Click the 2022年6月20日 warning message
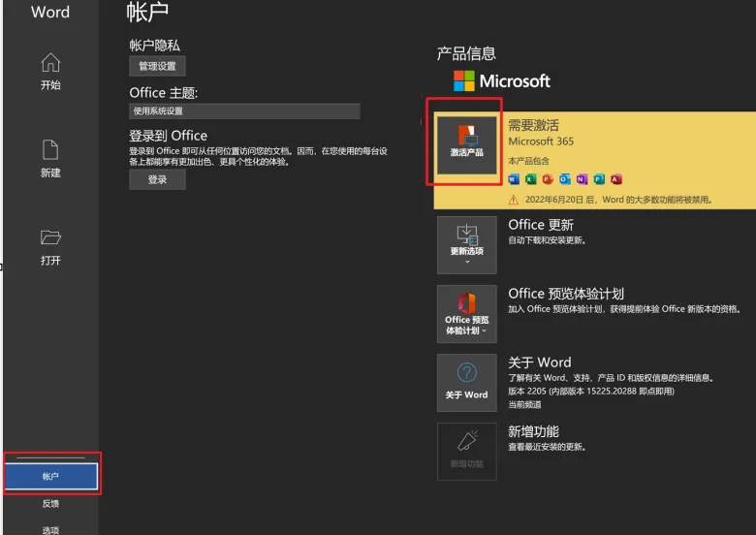The width and height of the screenshot is (756, 535). (618, 200)
